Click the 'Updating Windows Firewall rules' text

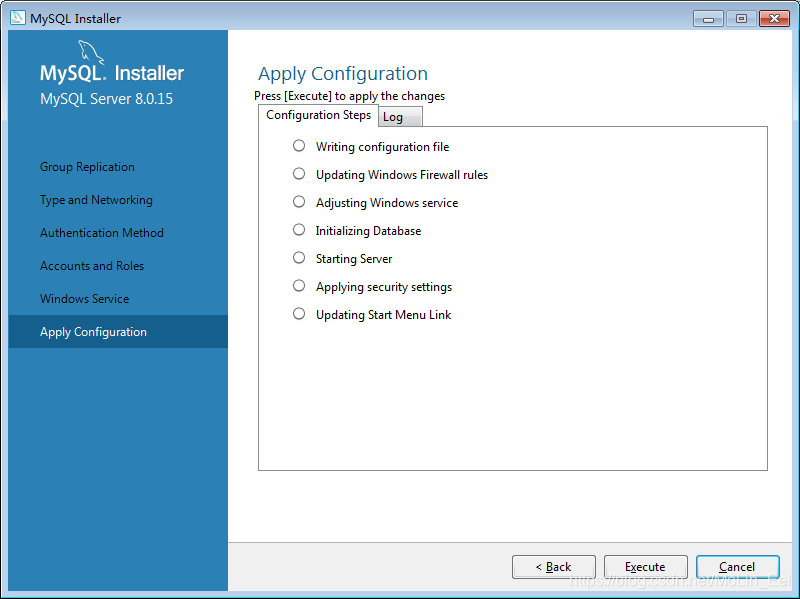coord(402,175)
